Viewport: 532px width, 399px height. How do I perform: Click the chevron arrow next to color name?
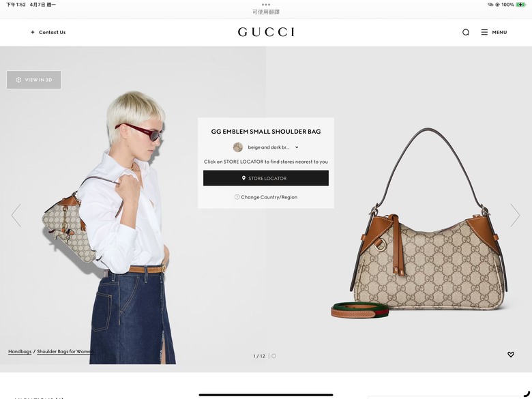pos(297,147)
